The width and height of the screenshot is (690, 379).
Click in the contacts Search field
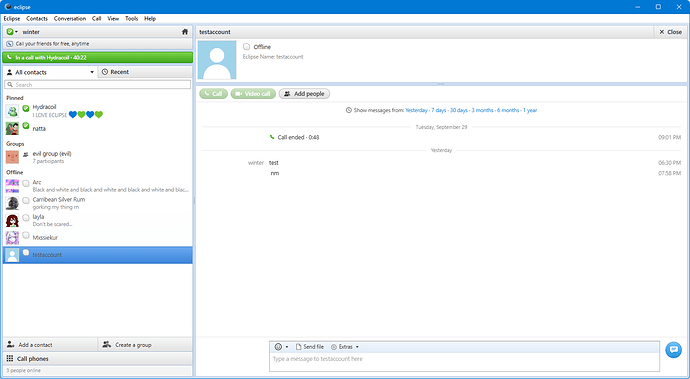pyautogui.click(x=98, y=85)
